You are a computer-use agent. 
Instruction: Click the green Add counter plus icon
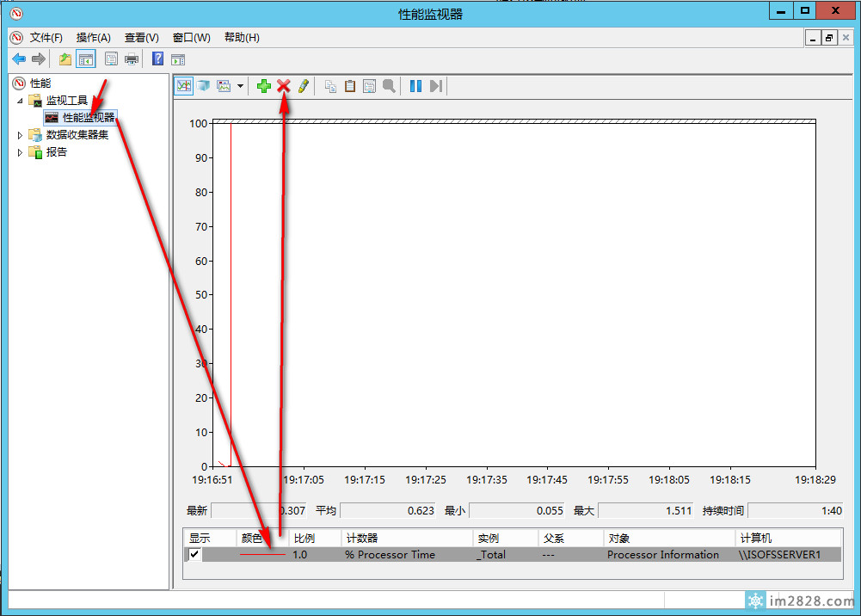[264, 86]
